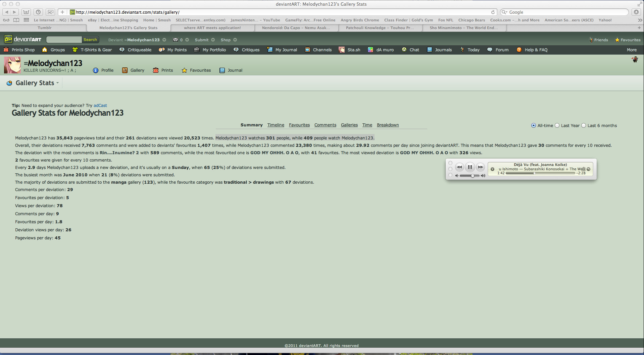Viewport: 644px width, 355px height.
Task: Show more bookmarks via chevron
Action: coord(640,20)
